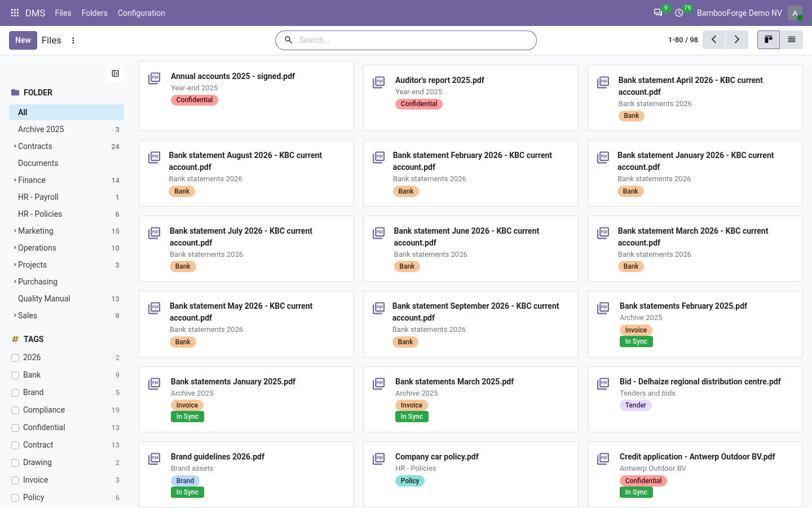Open the BambooForge Demo NV company switcher
This screenshot has height=508, width=812.
coord(739,13)
